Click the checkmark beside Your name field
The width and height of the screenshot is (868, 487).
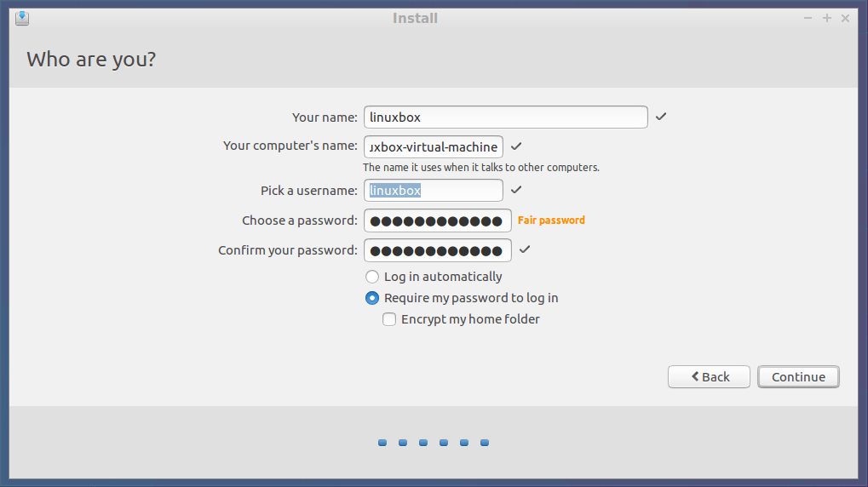click(x=661, y=117)
